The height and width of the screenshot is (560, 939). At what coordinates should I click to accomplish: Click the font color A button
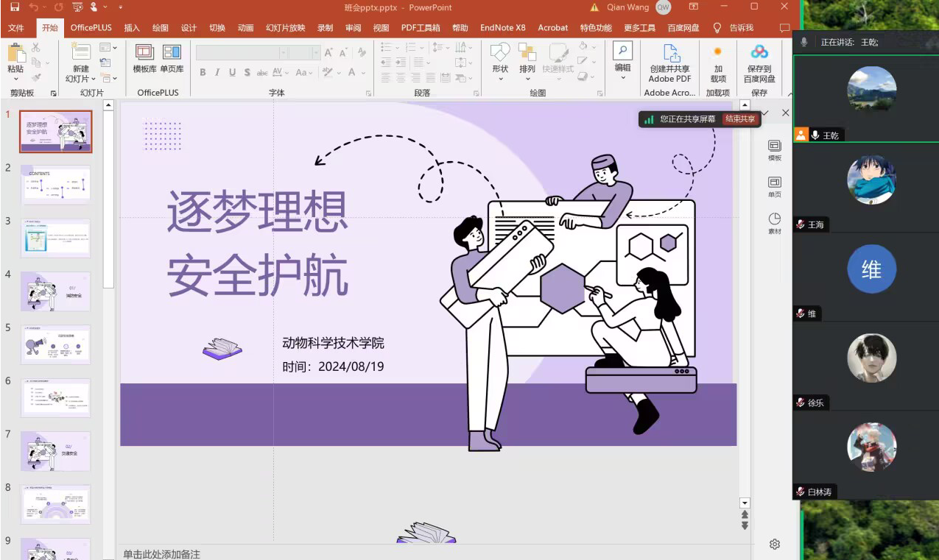[353, 73]
